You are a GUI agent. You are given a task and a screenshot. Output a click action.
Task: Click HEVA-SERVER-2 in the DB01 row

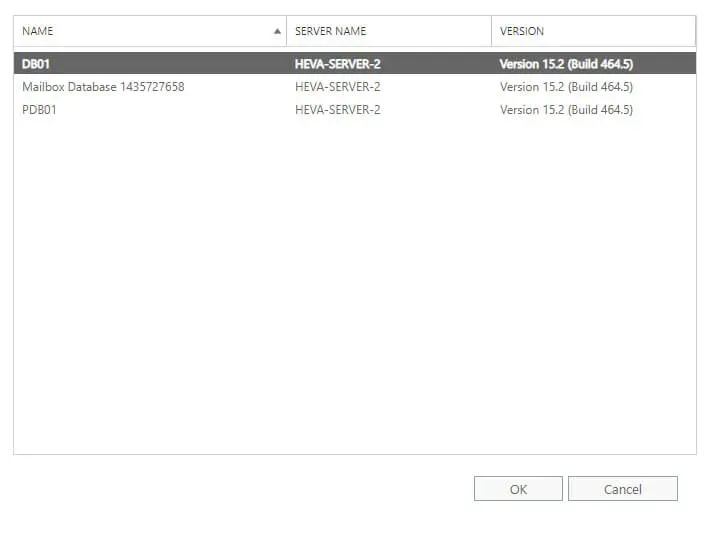point(338,64)
